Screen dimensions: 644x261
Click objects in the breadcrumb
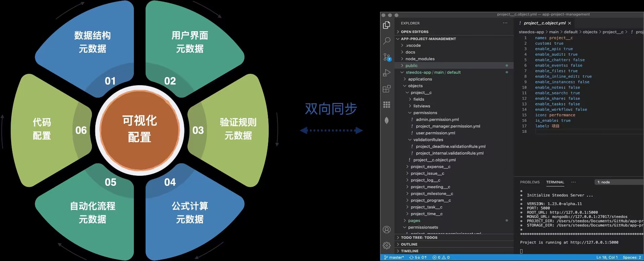pyautogui.click(x=590, y=32)
